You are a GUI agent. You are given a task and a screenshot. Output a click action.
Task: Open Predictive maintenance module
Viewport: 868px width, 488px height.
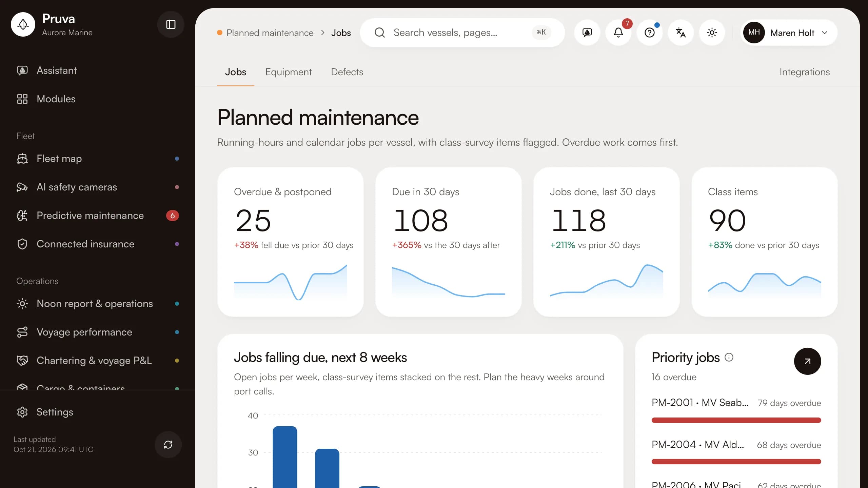pos(98,216)
